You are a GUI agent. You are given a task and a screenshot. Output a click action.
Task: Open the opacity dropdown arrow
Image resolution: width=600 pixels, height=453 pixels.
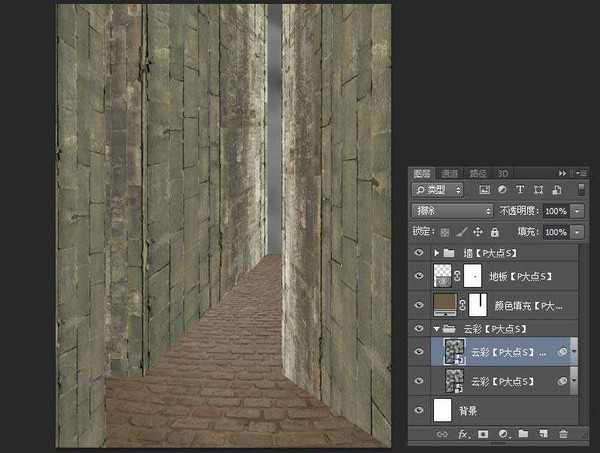tap(578, 211)
